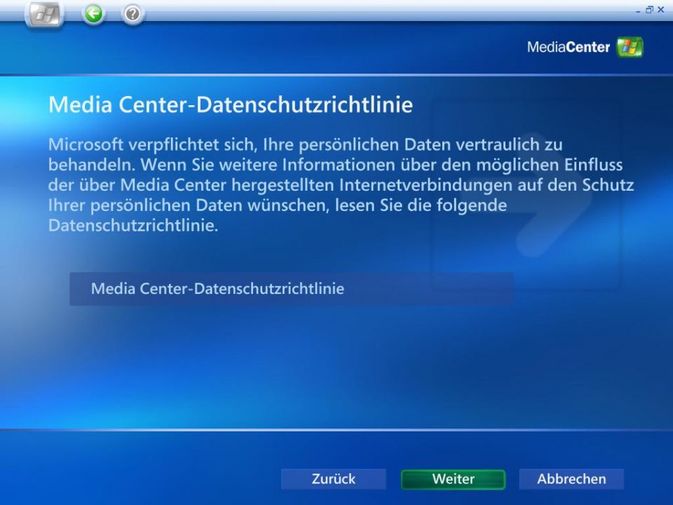This screenshot has width=673, height=505.
Task: Go to previous step with Zurück
Action: [x=333, y=479]
